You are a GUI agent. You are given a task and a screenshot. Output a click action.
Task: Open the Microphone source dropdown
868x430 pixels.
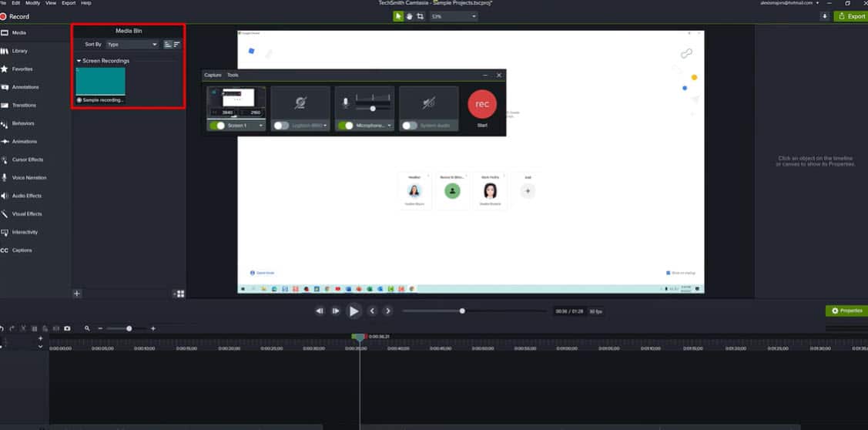click(x=389, y=126)
